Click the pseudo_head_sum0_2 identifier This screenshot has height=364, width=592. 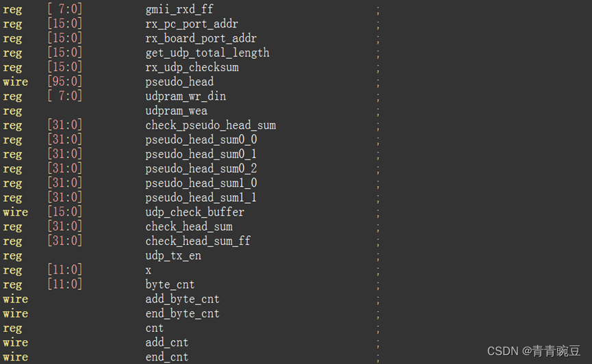[x=201, y=169]
